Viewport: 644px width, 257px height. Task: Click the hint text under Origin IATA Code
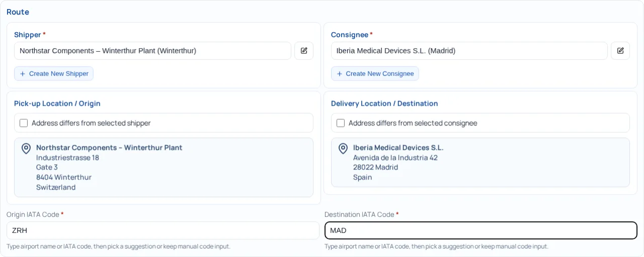(x=118, y=246)
